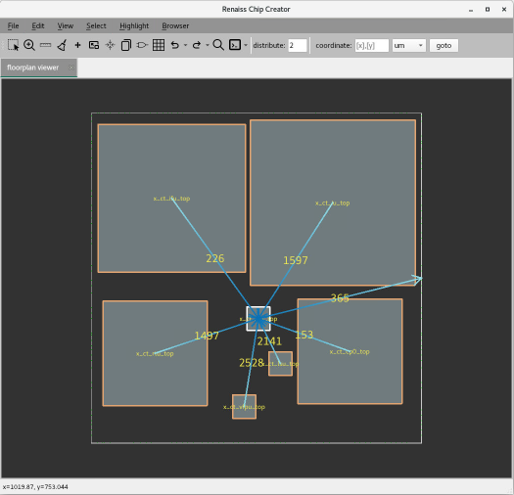
Task: Click the undo arrow icon
Action: click(175, 45)
